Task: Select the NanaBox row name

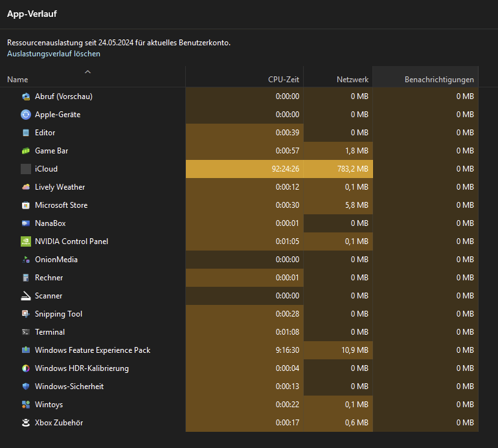Action: click(50, 223)
